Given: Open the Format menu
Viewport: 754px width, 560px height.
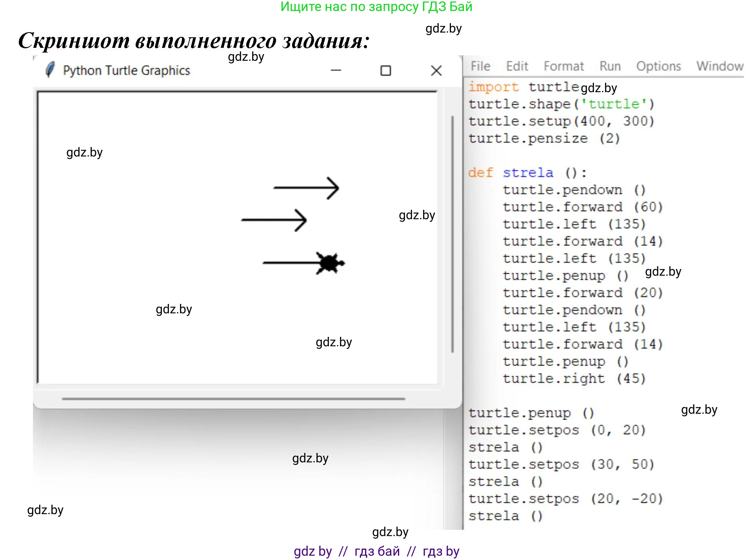Looking at the screenshot, I should click(563, 66).
